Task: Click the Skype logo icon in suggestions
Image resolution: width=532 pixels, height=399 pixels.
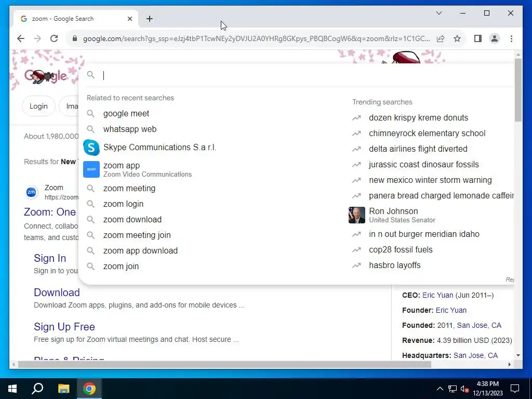Action: coord(91,148)
